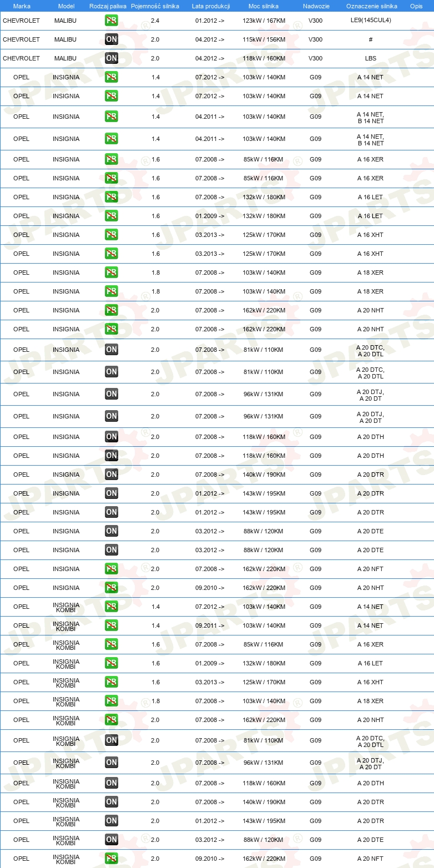Select the '#' engine code cell

(371, 39)
